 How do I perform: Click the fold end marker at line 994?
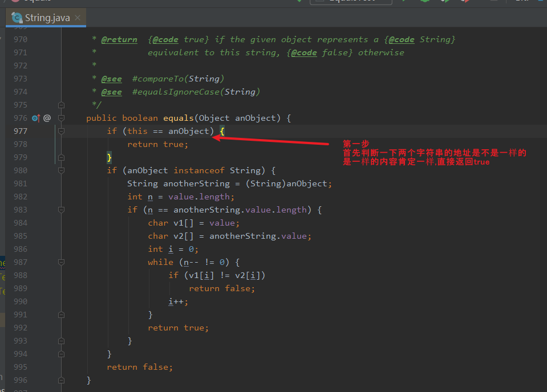coord(61,354)
